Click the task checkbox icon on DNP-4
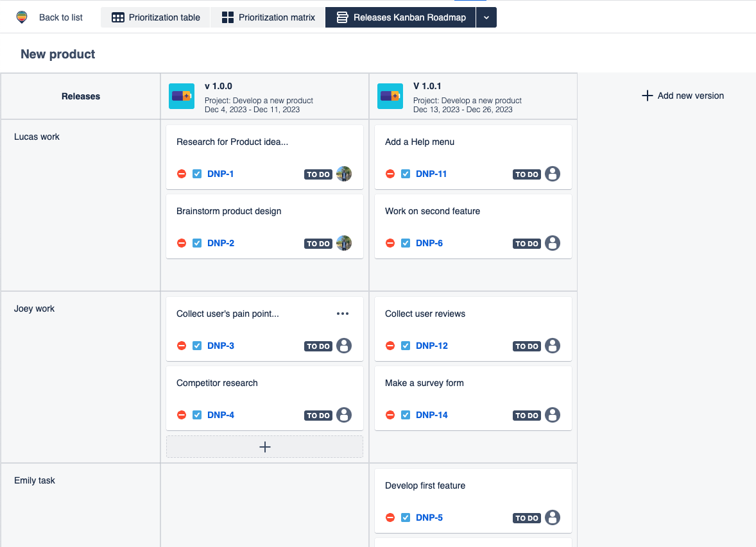Screen dimensions: 756x547 [x=197, y=415]
